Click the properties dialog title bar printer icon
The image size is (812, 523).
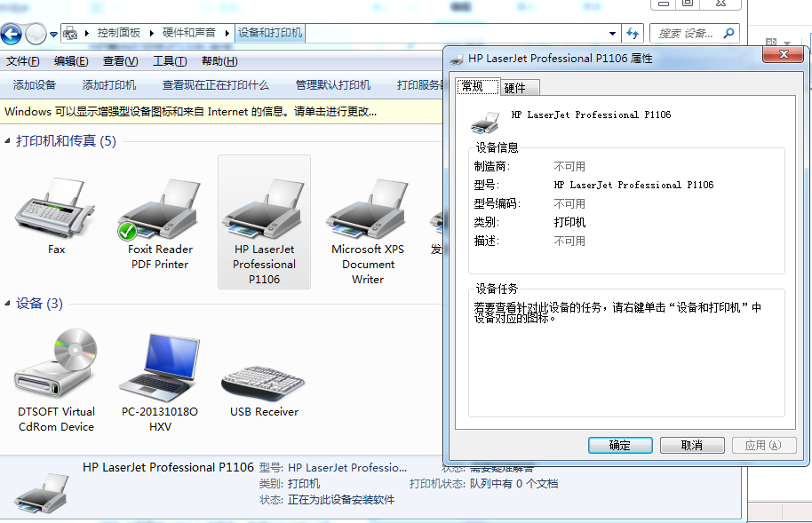pos(457,59)
